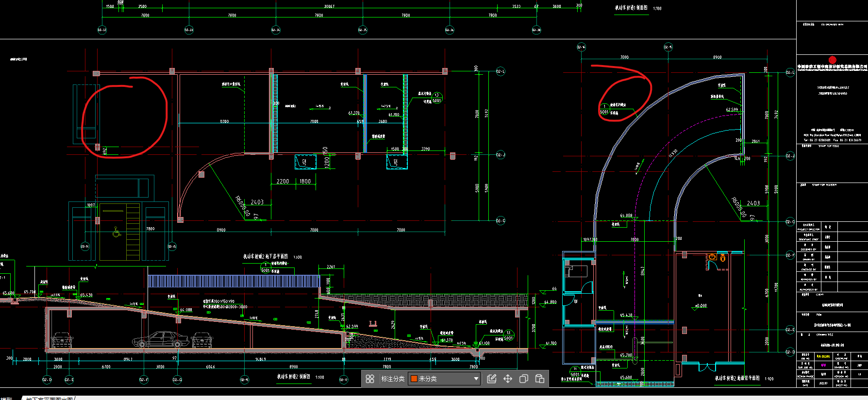Click the 14849 dimension under the section
868x400 pixels.
pyautogui.click(x=260, y=359)
